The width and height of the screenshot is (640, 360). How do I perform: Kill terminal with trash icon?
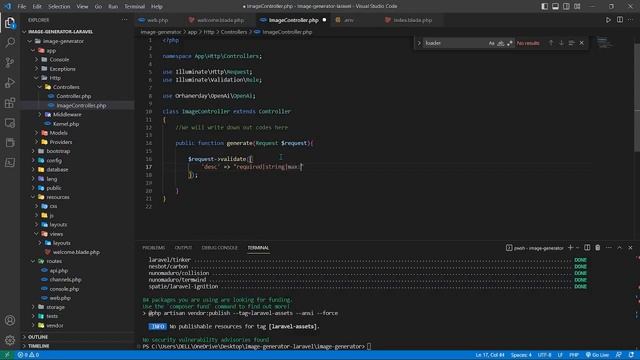click(x=598, y=248)
